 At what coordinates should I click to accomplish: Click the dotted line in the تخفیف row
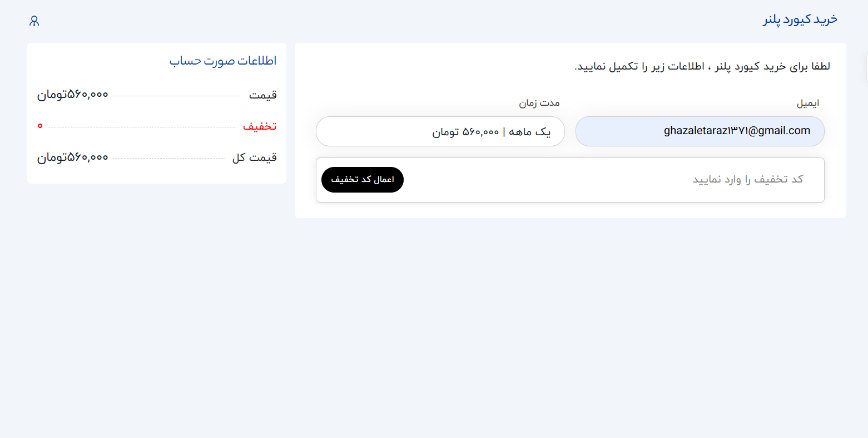pyautogui.click(x=141, y=127)
